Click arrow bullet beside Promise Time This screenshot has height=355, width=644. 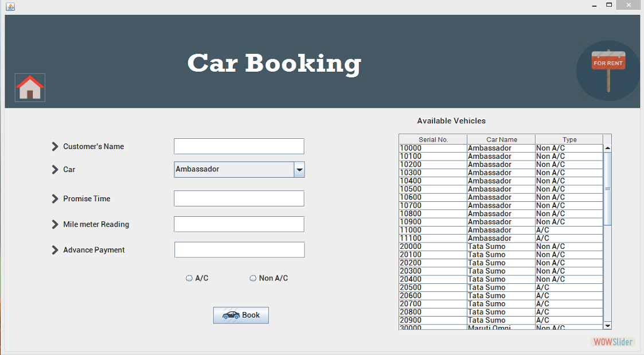(55, 198)
